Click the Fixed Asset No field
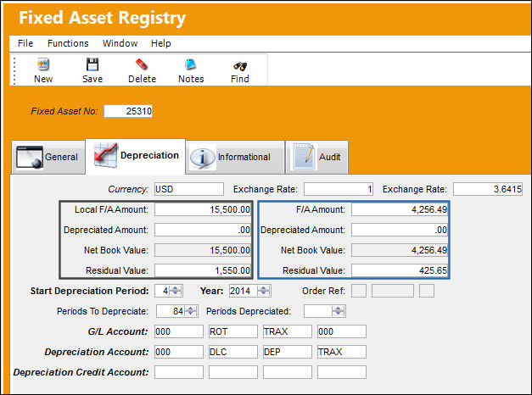The width and height of the screenshot is (532, 395). 128,111
